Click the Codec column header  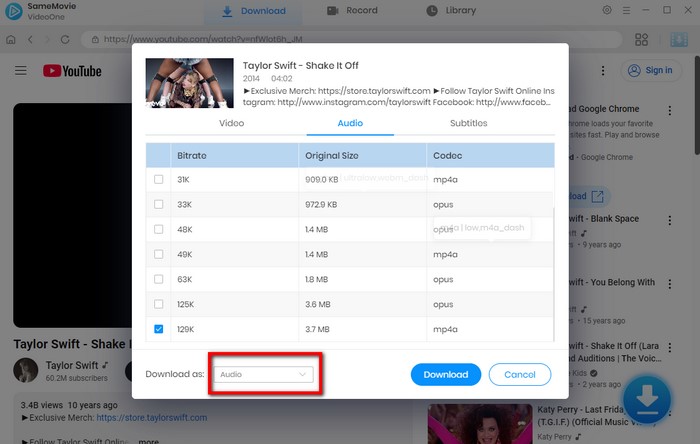point(490,155)
